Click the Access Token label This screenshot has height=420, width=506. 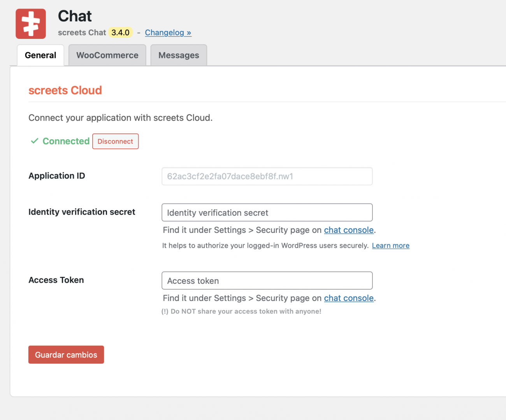(56, 280)
